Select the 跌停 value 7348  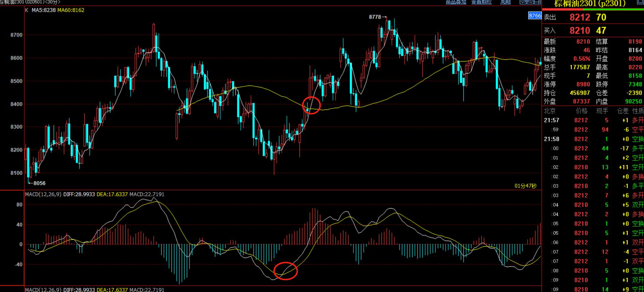tap(635, 84)
